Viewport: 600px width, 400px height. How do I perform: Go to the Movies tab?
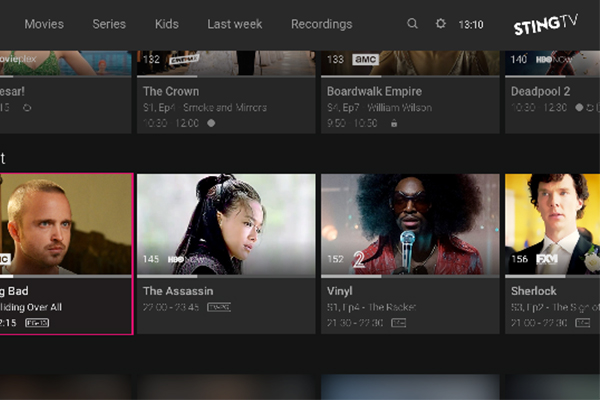pyautogui.click(x=44, y=24)
